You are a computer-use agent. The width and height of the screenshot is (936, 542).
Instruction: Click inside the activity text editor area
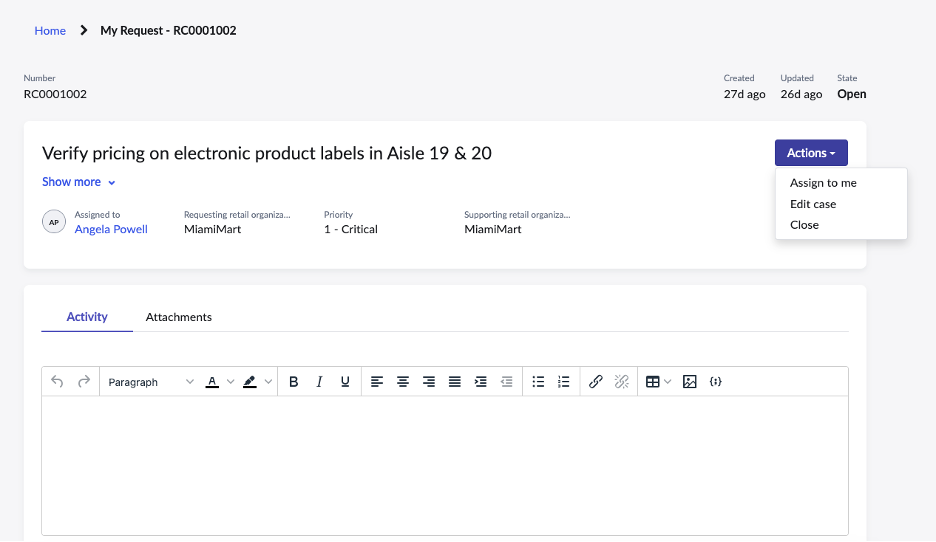[445, 465]
